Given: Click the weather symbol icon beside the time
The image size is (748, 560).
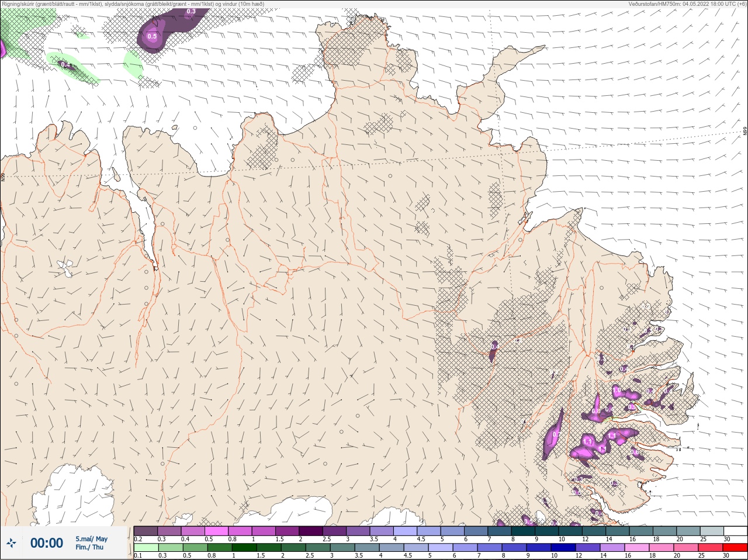Looking at the screenshot, I should 11,543.
